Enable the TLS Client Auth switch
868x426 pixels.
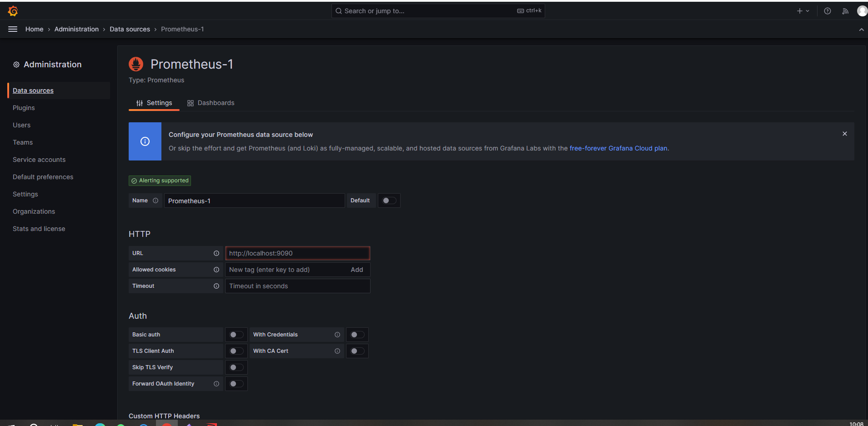[236, 351]
